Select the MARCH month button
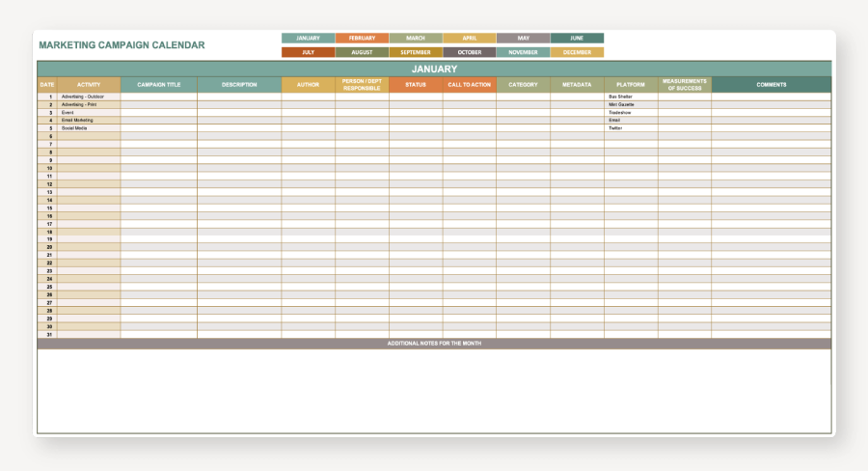 [416, 39]
